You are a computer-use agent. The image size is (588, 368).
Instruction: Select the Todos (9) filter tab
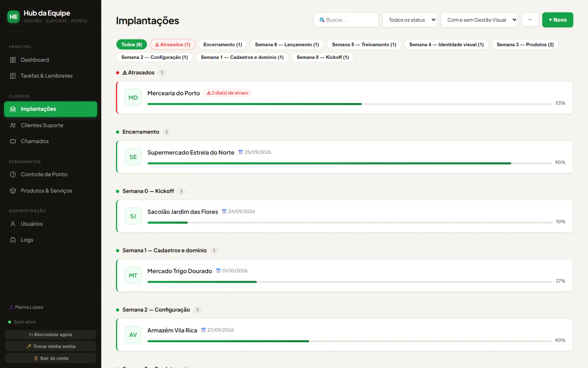tap(132, 45)
